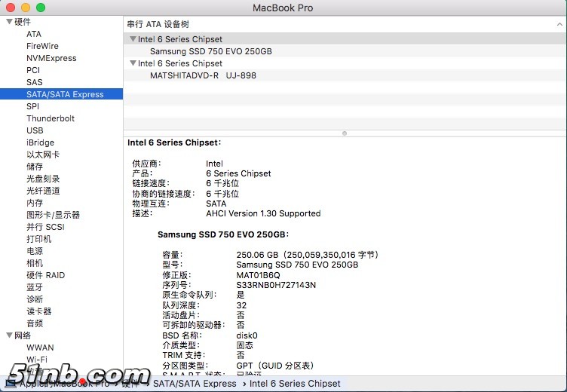Click Intel 6 Series Chipset in path bar
Viewport: 567px width, 392px height.
(295, 383)
